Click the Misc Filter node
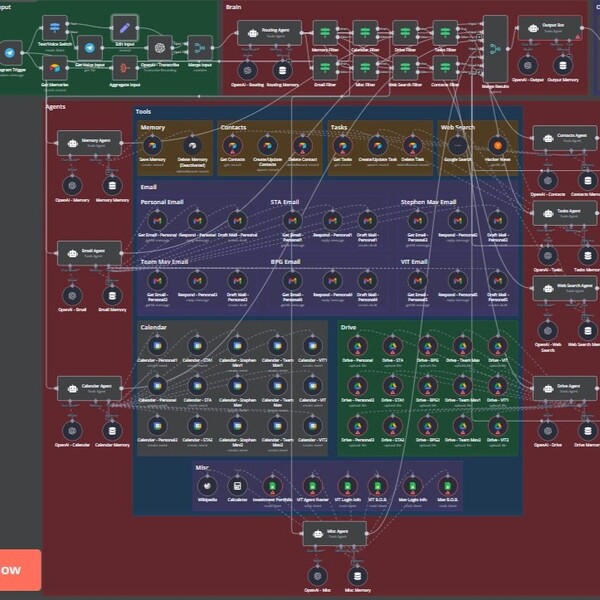This screenshot has height=600, width=600. (365, 68)
